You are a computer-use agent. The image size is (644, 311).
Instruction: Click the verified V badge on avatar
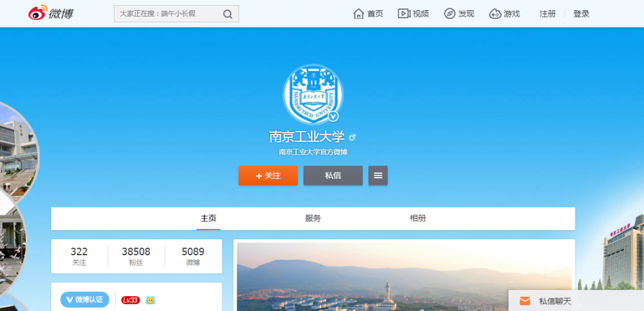point(333,117)
